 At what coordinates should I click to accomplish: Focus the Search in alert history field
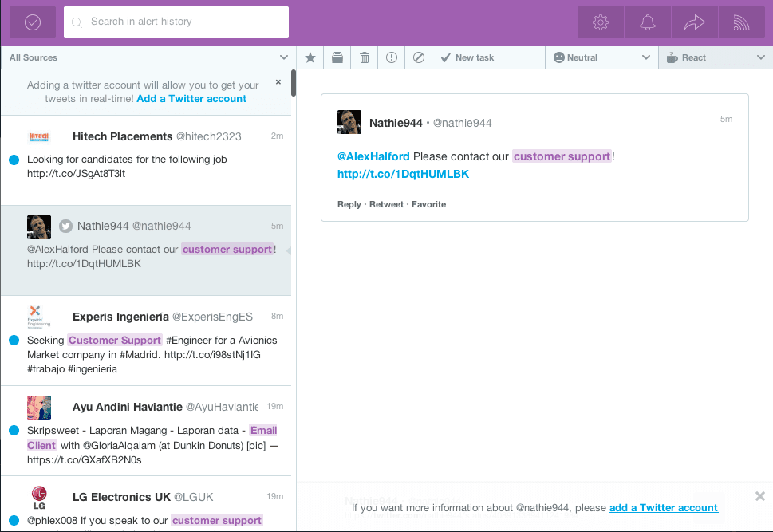pos(176,22)
